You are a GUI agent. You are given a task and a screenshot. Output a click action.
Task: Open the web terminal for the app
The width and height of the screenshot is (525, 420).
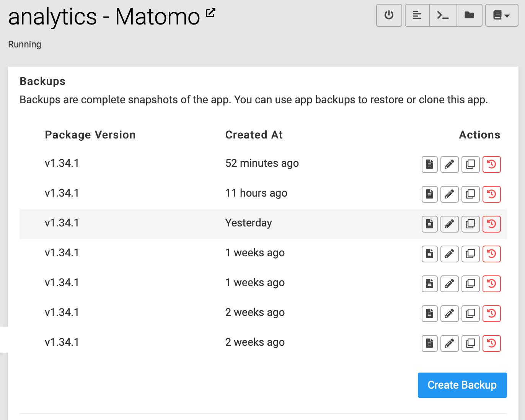point(443,15)
